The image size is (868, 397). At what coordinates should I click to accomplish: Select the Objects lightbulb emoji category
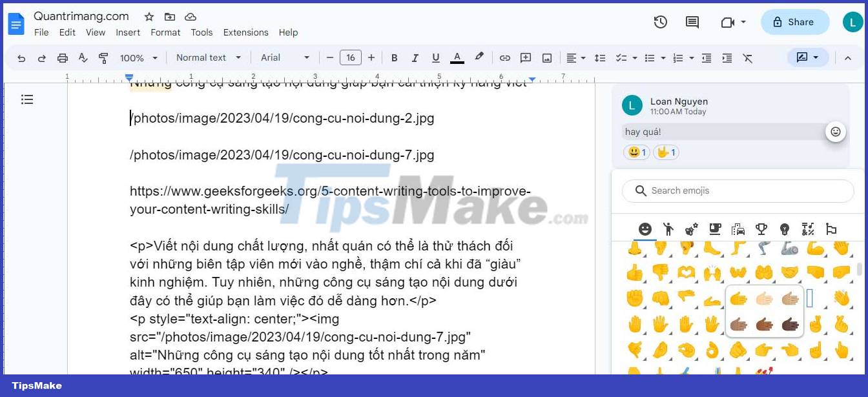pos(785,229)
